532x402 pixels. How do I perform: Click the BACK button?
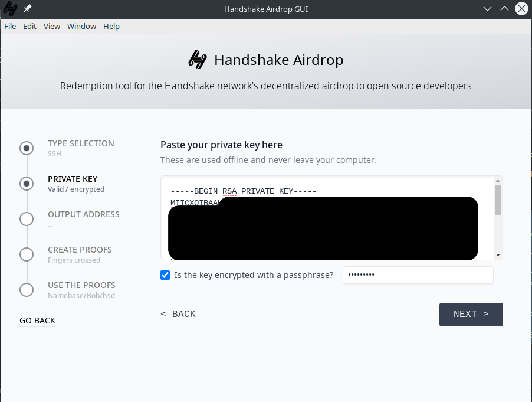pos(178,313)
